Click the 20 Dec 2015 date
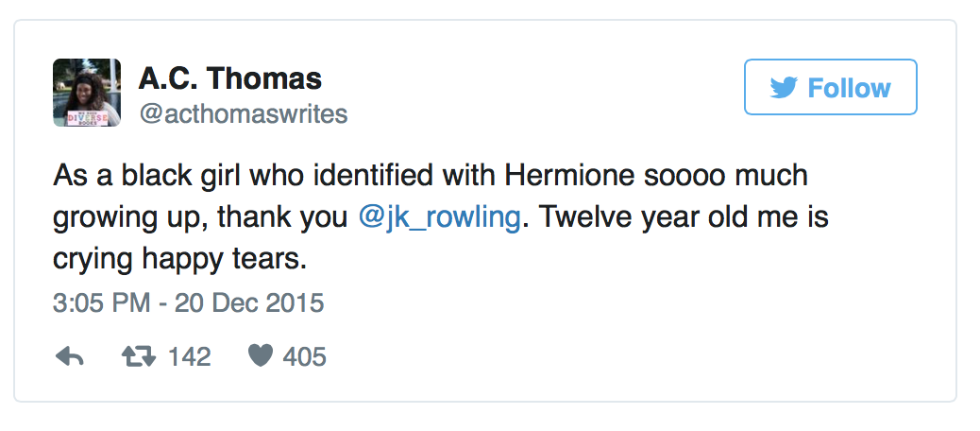 point(244,303)
